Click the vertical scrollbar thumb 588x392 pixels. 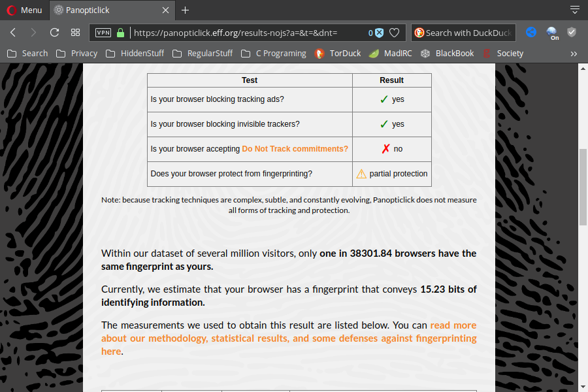click(x=583, y=187)
